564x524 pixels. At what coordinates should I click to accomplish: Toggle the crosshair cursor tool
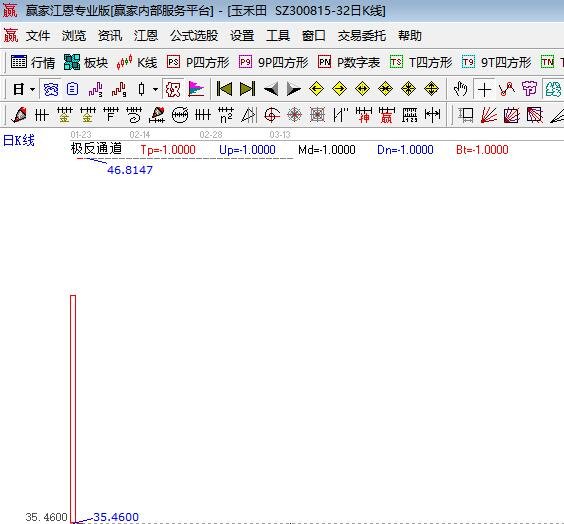click(x=484, y=89)
